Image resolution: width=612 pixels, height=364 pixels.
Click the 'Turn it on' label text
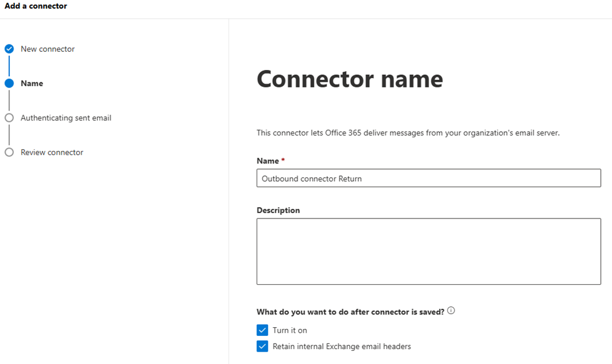pyautogui.click(x=290, y=330)
